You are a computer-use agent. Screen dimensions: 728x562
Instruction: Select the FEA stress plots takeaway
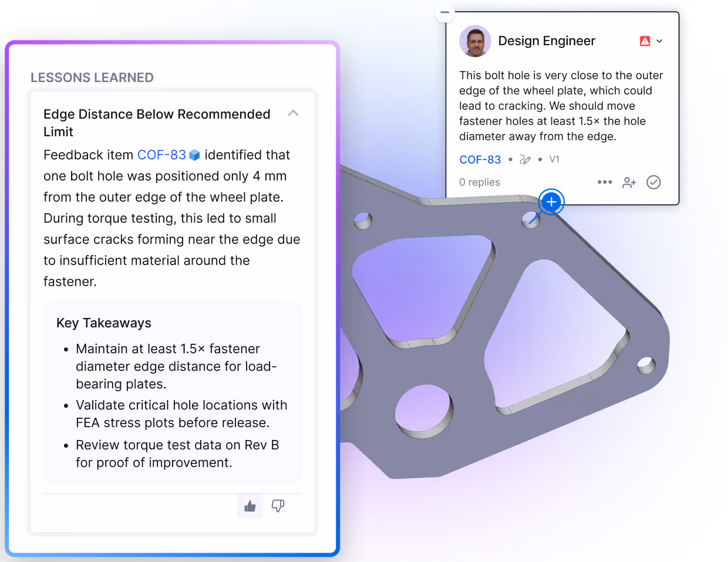(x=181, y=414)
